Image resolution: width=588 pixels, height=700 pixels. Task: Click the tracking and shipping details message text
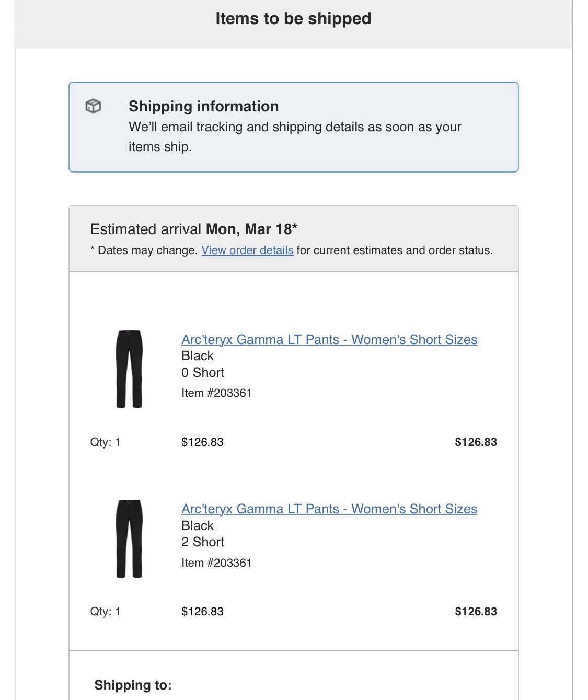coord(295,137)
